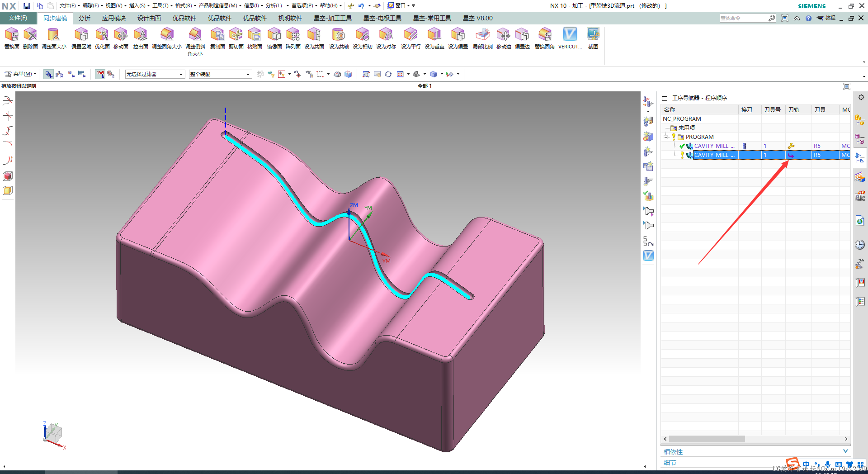Viewport: 868px width, 474px height.
Task: Select the 移动面 move face tool
Action: (121, 38)
